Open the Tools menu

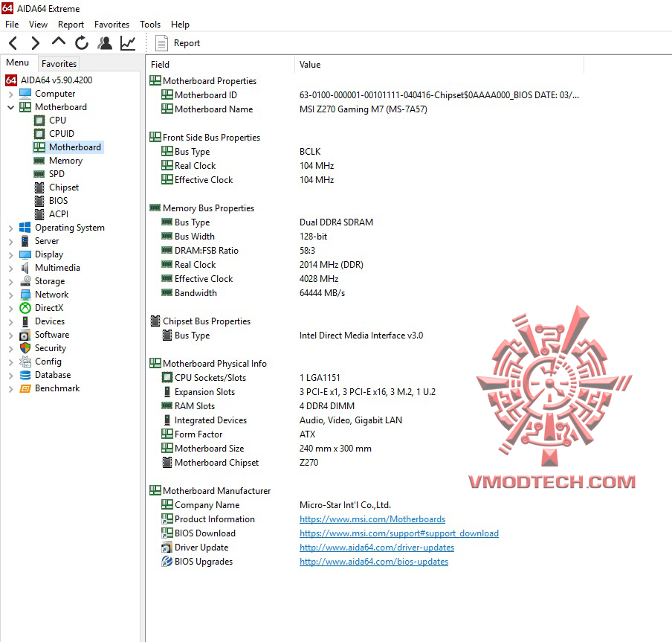150,25
